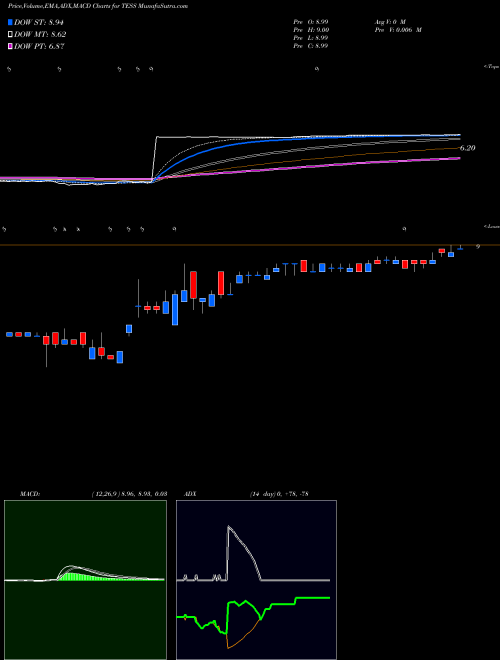This screenshot has width=500, height=660.
Task: Open the green MACD histogram panel
Action: coord(85,580)
